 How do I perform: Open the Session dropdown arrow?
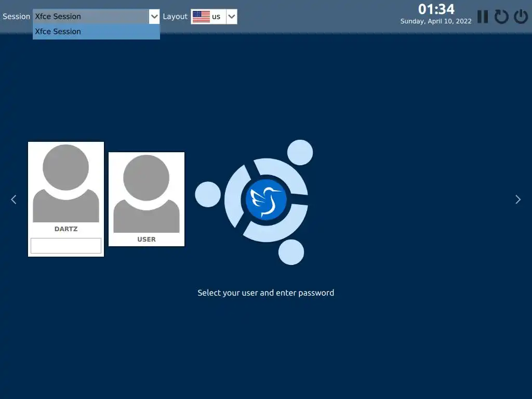154,17
